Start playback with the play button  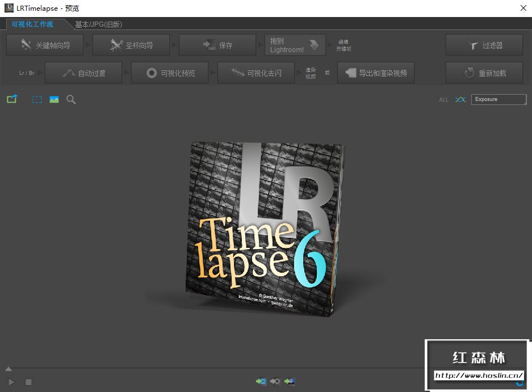11,382
